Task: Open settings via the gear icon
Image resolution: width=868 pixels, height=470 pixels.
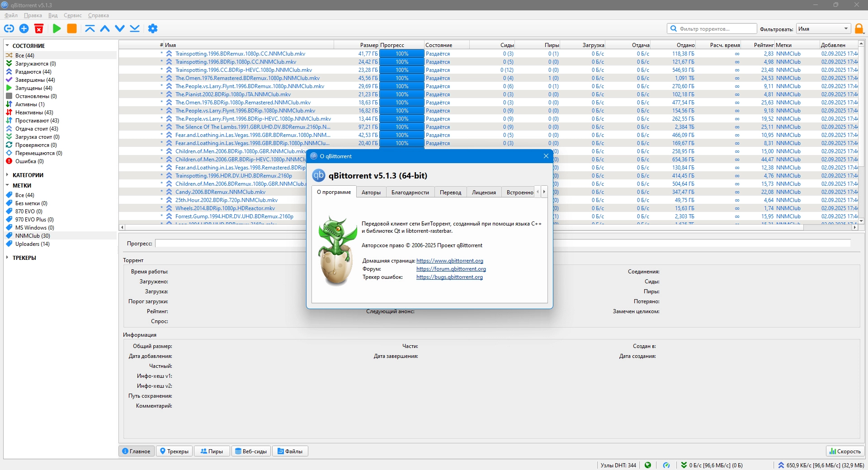Action: click(153, 28)
